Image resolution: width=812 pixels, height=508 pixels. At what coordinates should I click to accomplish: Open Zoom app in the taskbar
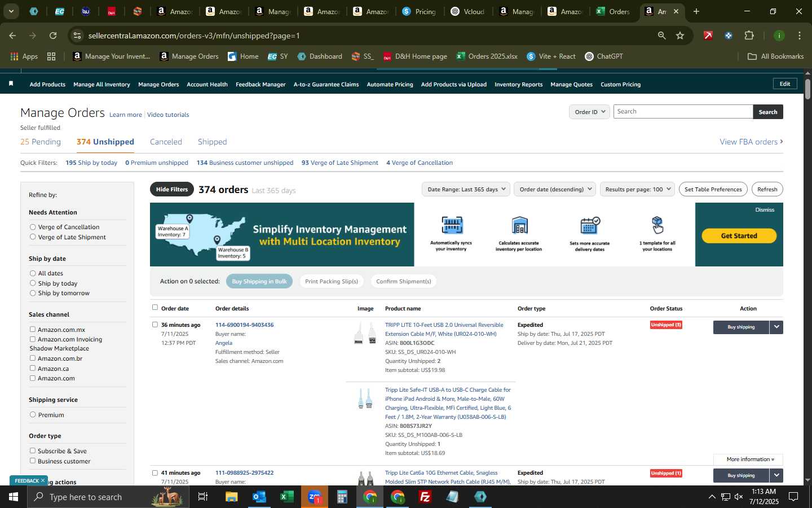coord(315,497)
